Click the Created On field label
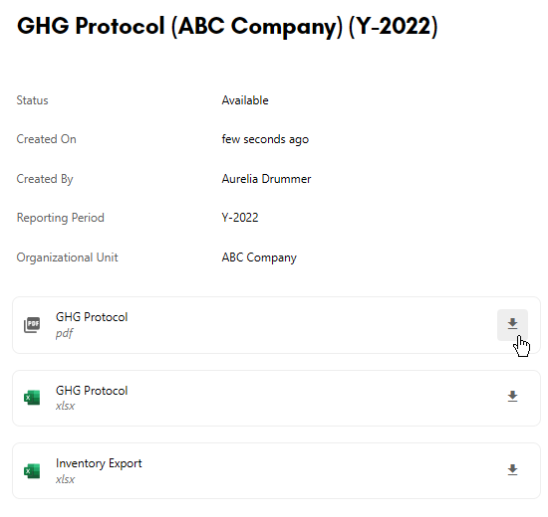Image resolution: width=548 pixels, height=517 pixels. [x=46, y=139]
